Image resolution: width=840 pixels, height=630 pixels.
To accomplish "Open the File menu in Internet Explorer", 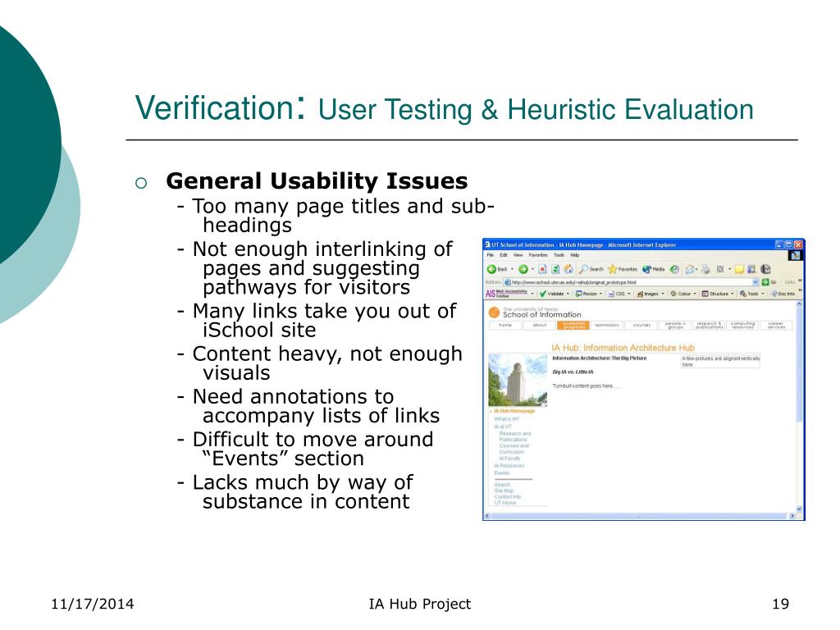I will tap(491, 255).
